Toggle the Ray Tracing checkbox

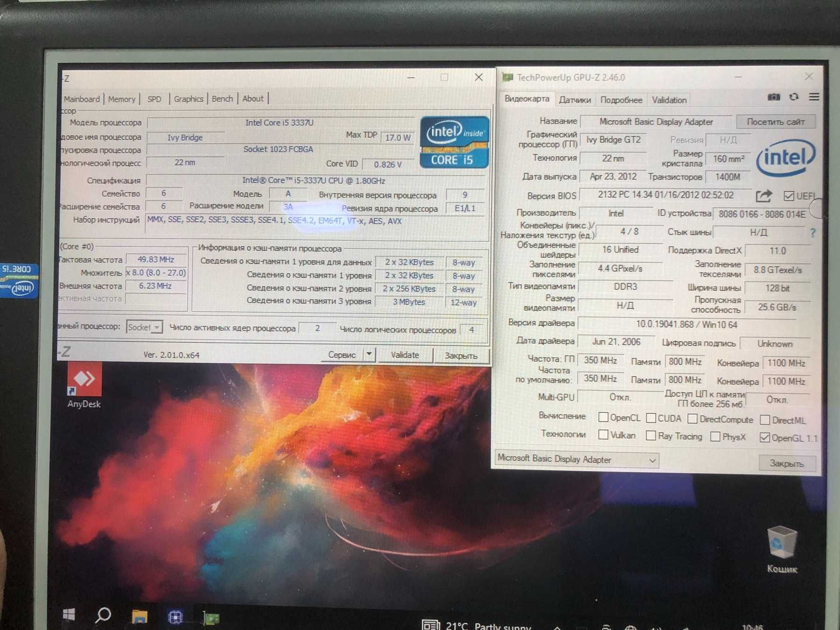click(651, 436)
